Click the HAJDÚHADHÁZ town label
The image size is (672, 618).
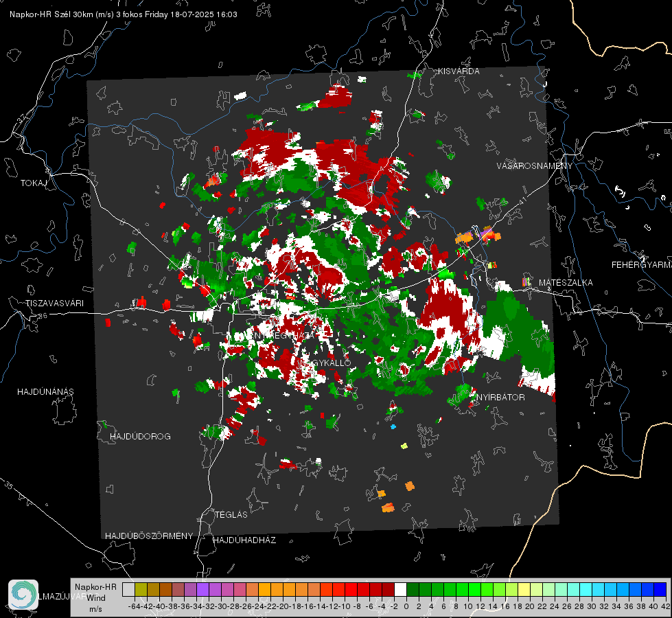pos(244,540)
